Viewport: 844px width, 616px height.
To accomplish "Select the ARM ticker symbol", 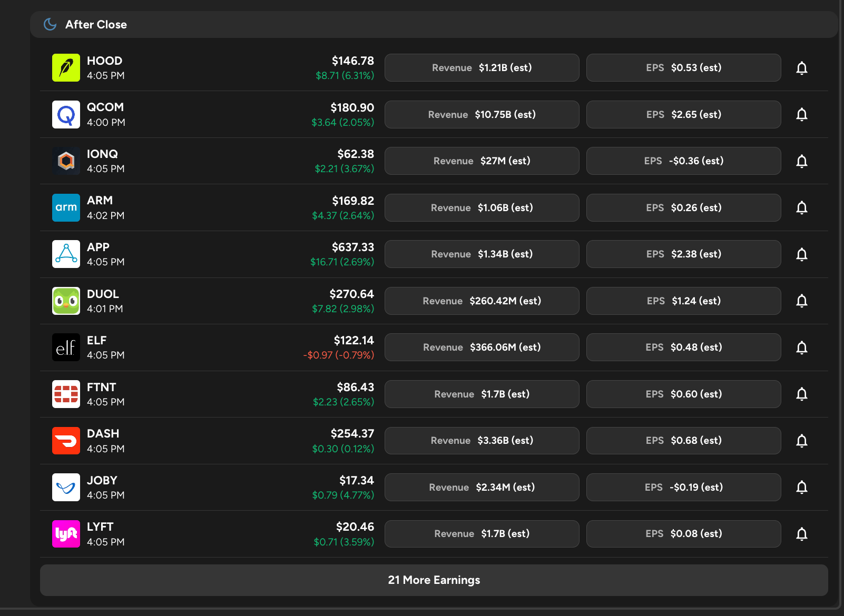I will (x=100, y=201).
